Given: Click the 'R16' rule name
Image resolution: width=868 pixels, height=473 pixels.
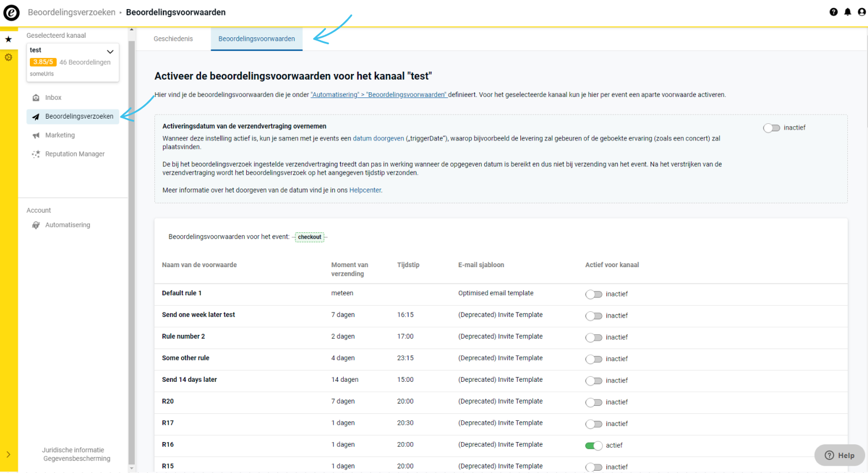Looking at the screenshot, I should coord(168,445).
